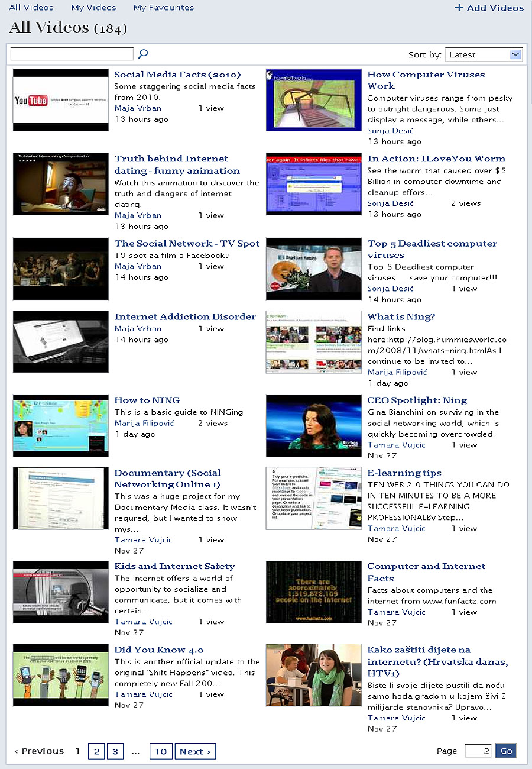Screen dimensions: 532x769
Task: Click the Next page button
Action: point(195,751)
